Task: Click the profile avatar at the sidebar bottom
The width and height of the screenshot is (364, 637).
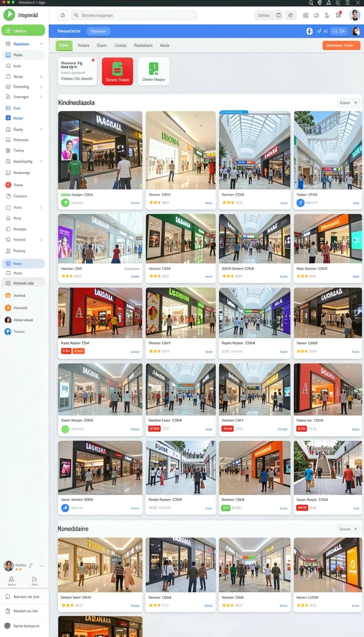Action: [x=9, y=565]
